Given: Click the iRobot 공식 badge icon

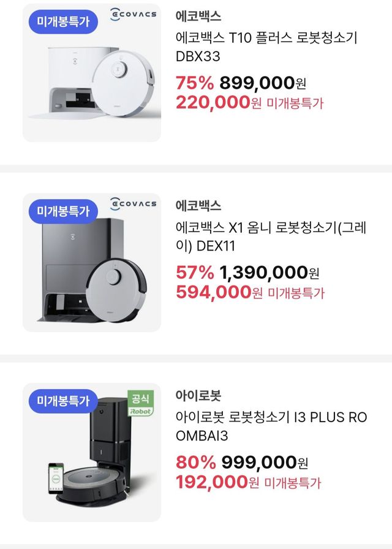Looking at the screenshot, I should [x=141, y=403].
